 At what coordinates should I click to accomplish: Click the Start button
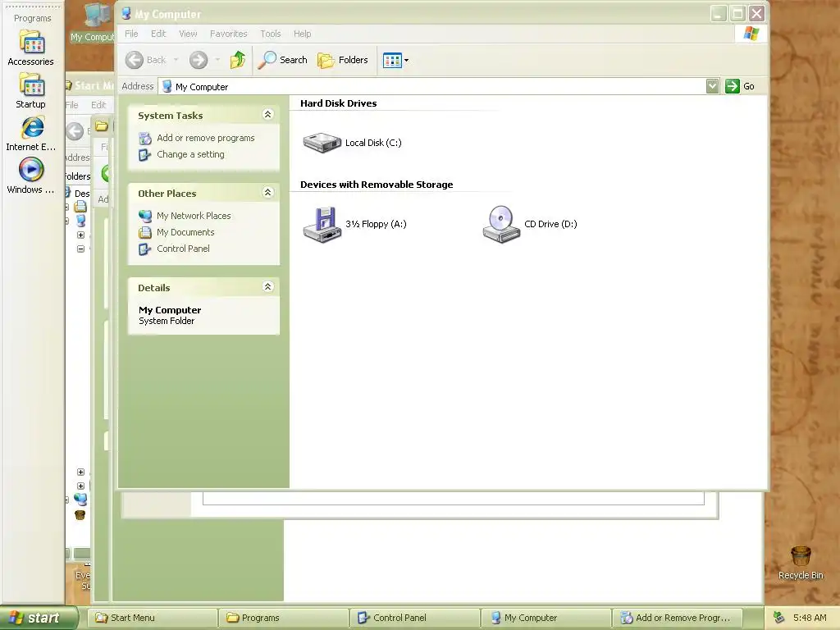click(39, 618)
